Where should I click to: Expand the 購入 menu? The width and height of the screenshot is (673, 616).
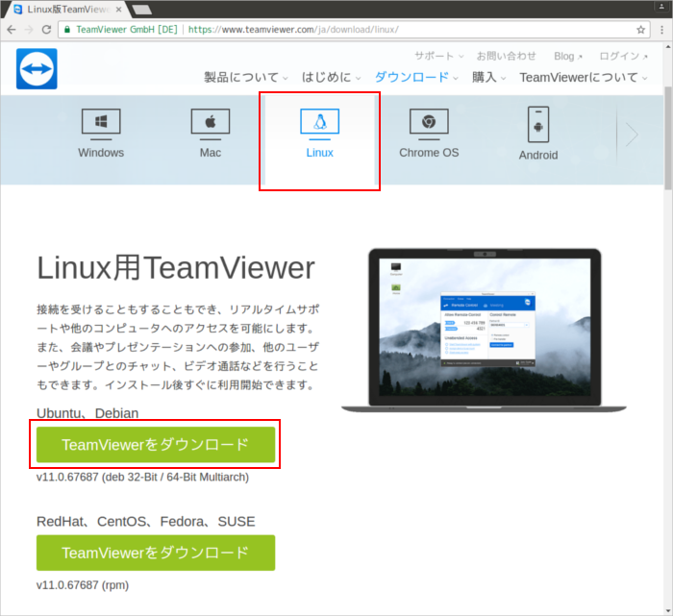click(488, 77)
